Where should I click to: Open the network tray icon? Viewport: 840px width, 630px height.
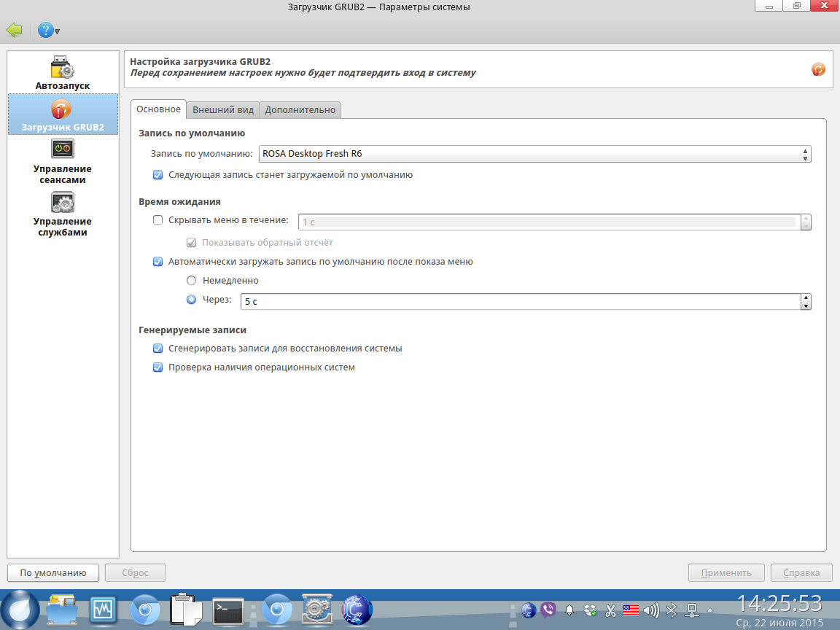(x=692, y=610)
